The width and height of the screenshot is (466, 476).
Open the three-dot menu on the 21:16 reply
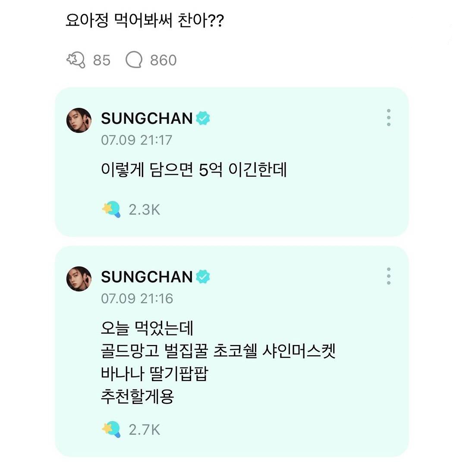(389, 276)
